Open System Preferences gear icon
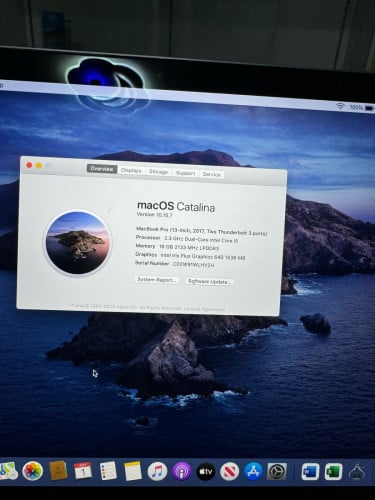Viewport: 375px width, 500px height. click(277, 472)
